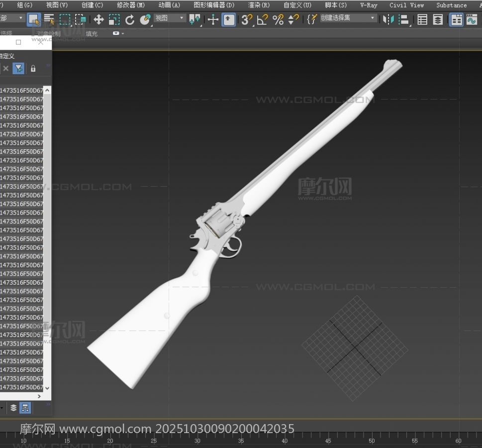Open the Curve Editor icon
The image size is (482, 448).
coord(471,19)
